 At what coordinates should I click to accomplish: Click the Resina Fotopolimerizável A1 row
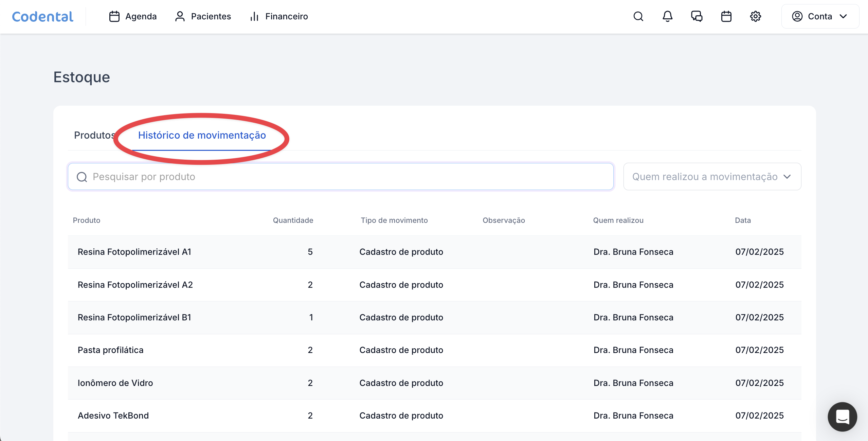pyautogui.click(x=134, y=252)
